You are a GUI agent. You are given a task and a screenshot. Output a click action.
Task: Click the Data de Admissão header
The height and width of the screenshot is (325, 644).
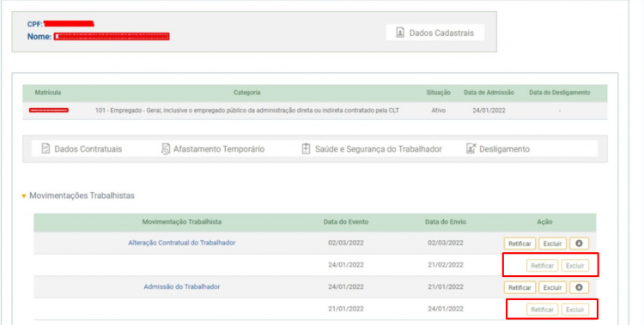pyautogui.click(x=489, y=93)
